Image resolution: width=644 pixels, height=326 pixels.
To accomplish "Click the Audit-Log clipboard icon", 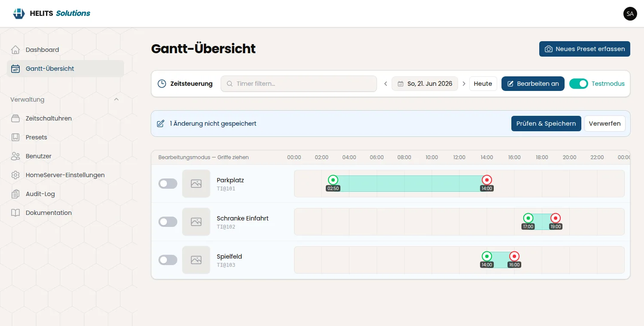I will pyautogui.click(x=15, y=194).
